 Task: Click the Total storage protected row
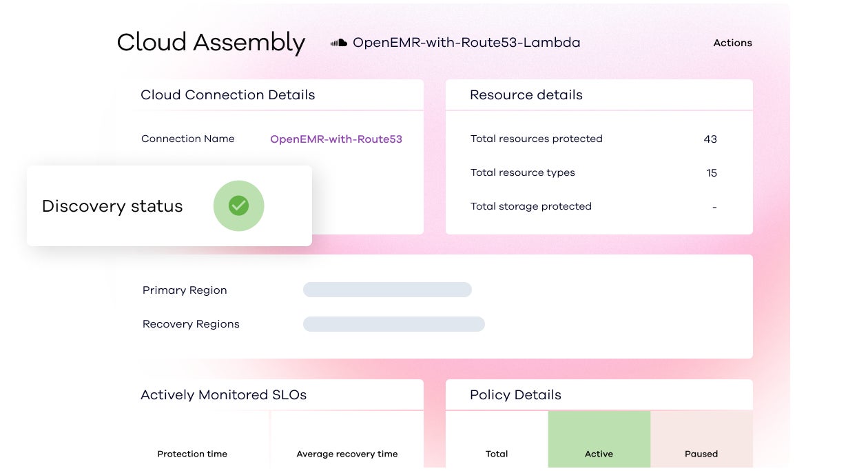point(594,206)
